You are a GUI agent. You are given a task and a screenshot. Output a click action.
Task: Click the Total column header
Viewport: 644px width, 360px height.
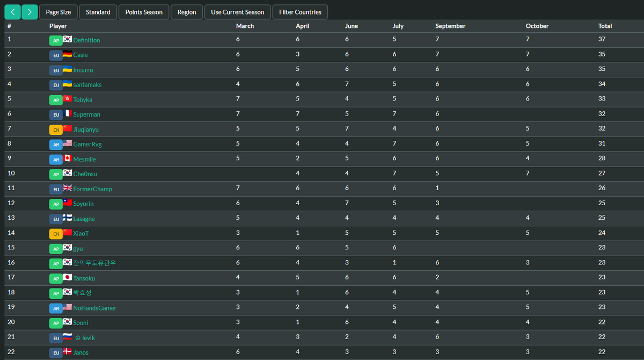[605, 26]
